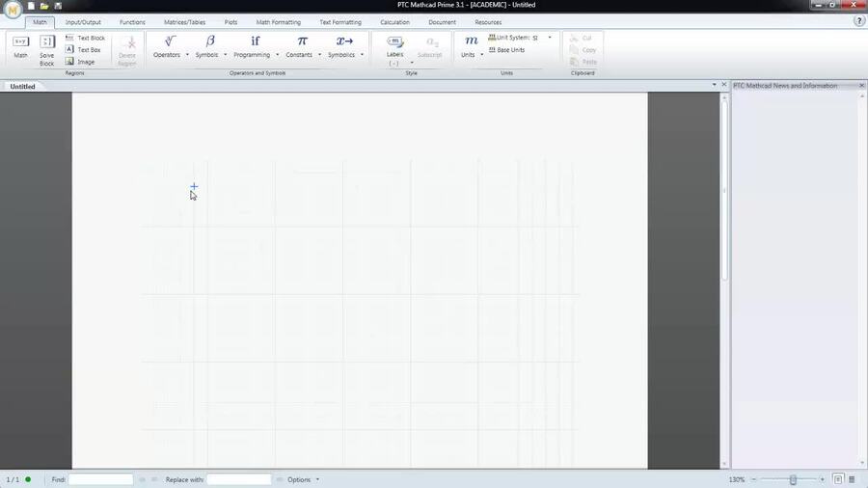Open the Units 'm' icon
The width and height of the screenshot is (868, 488).
pos(471,41)
